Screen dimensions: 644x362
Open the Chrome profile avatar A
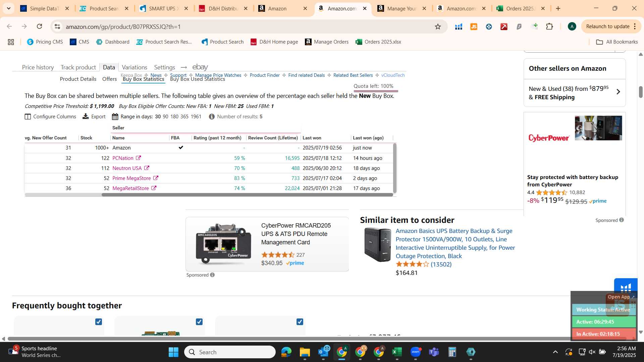pos(572,26)
